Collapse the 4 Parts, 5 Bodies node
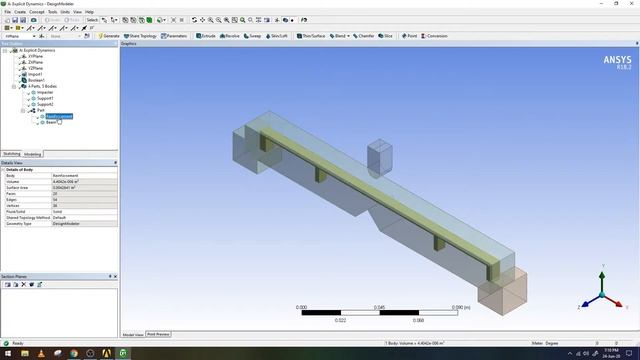Screen dimensions: 640x360 point(14,87)
